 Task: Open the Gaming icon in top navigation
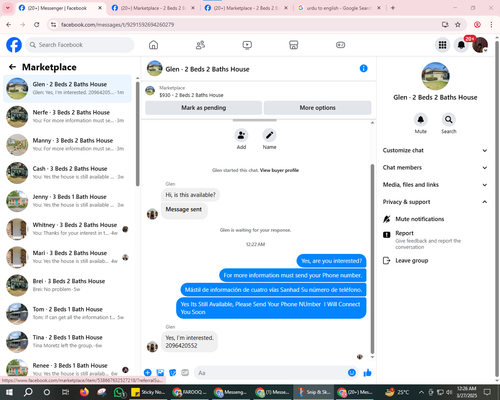tap(340, 45)
